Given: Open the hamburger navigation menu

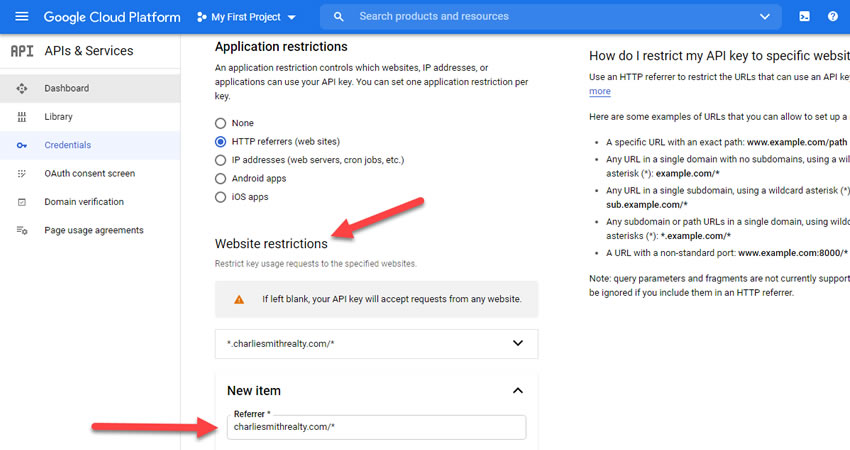Looking at the screenshot, I should tap(22, 17).
